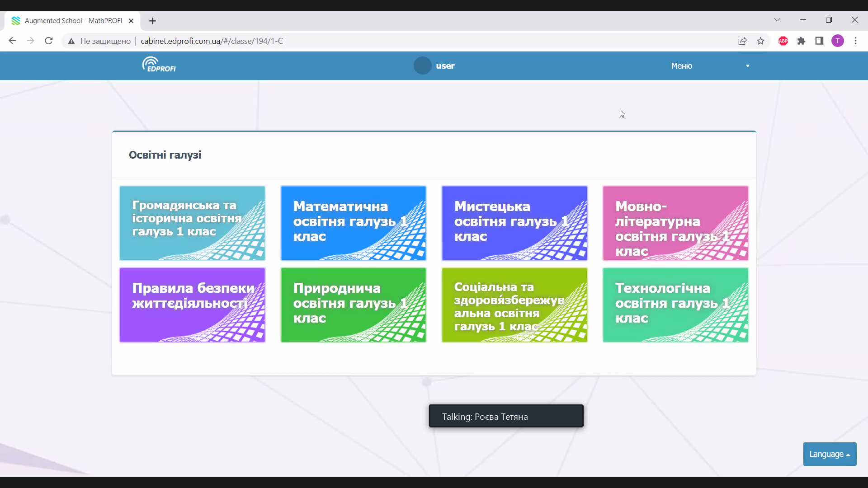Click the AdBlock Plus extension icon
The width and height of the screenshot is (868, 488).
coord(783,41)
